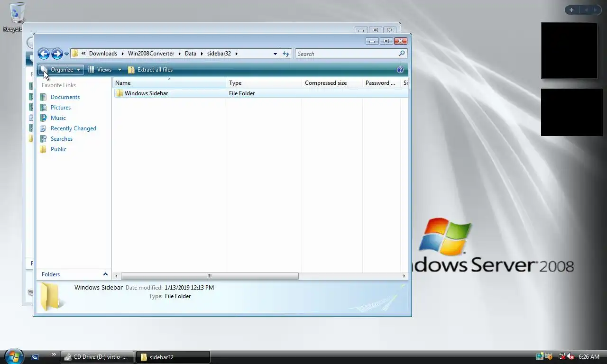Image resolution: width=607 pixels, height=364 pixels.
Task: Minimize the sidebar32 window
Action: pos(372,41)
